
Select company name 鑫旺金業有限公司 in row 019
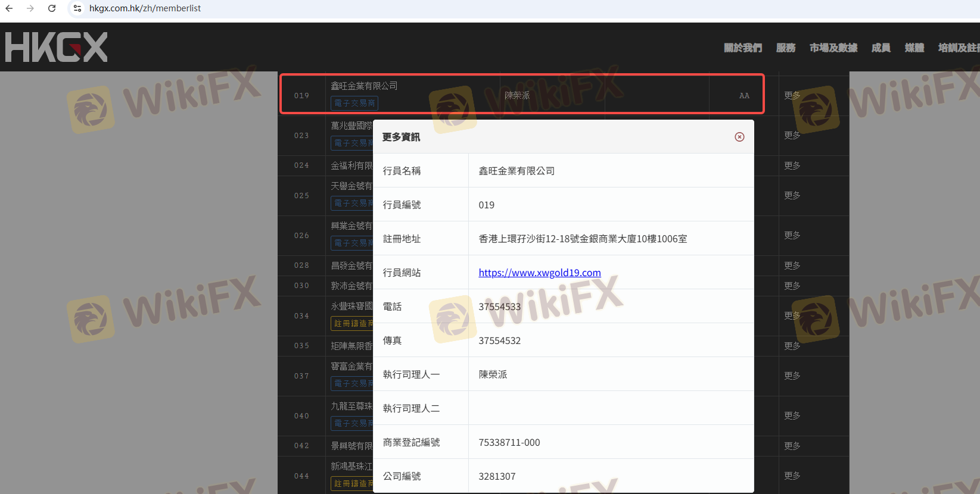pyautogui.click(x=364, y=86)
